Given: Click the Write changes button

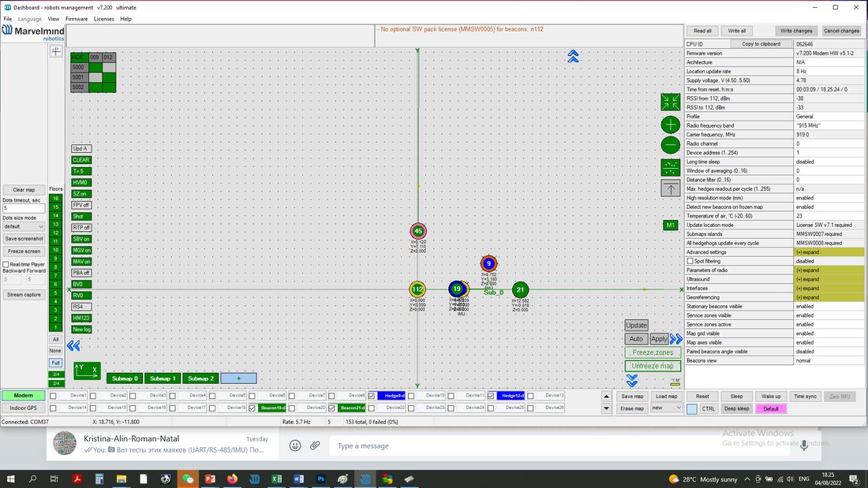Looking at the screenshot, I should pos(796,31).
